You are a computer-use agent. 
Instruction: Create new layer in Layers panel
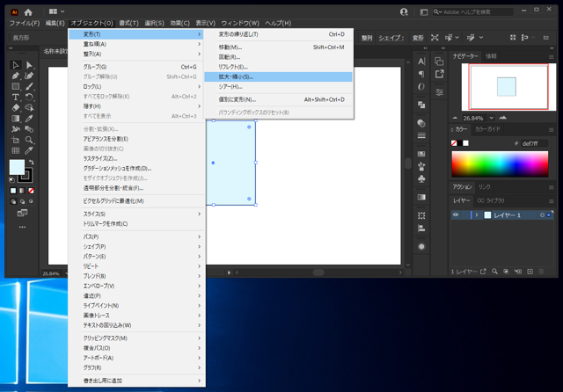pos(530,272)
